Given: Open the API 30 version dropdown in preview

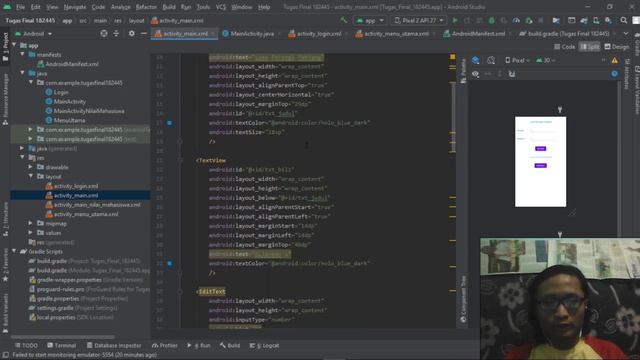Looking at the screenshot, I should click(546, 60).
